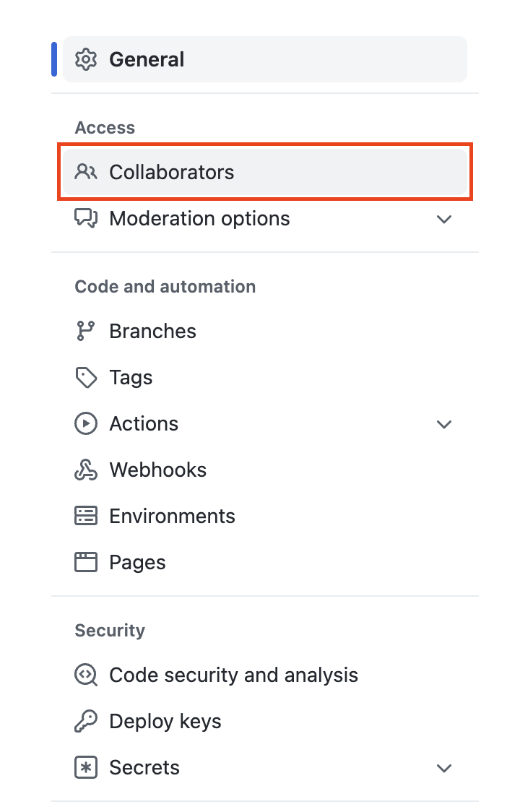The image size is (507, 812).
Task: Click the General gear icon
Action: pyautogui.click(x=85, y=59)
